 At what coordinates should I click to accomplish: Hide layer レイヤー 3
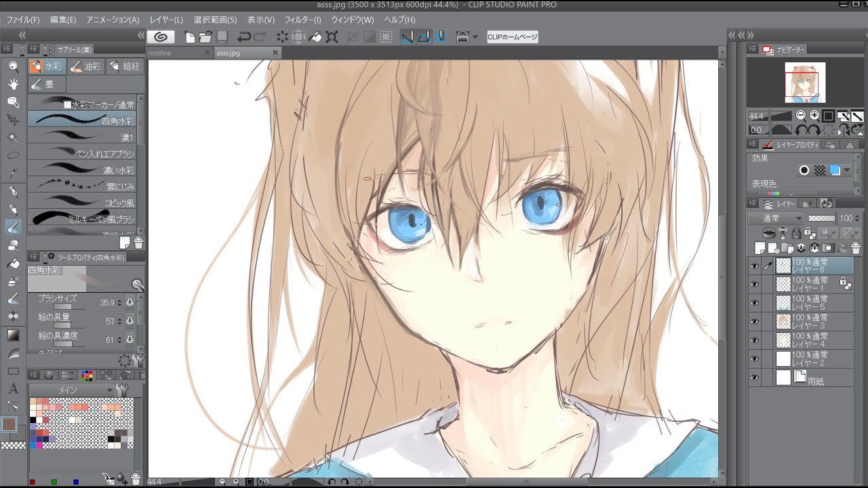754,322
